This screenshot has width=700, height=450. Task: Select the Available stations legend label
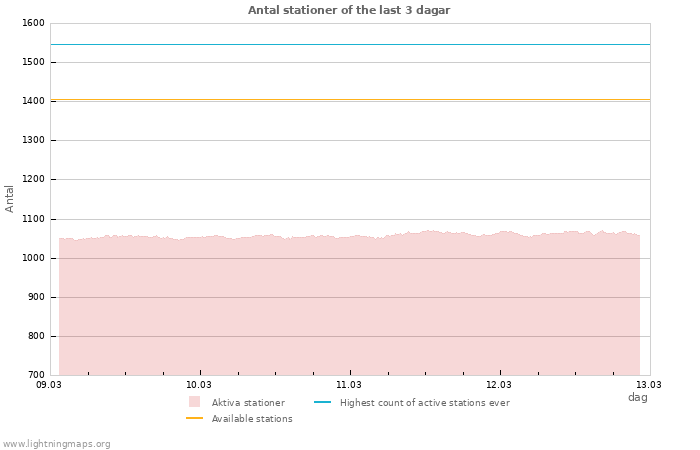coord(252,419)
